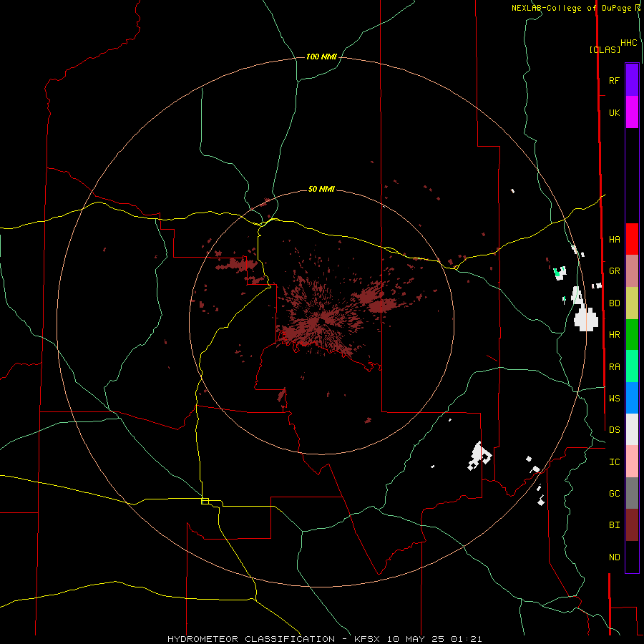This screenshot has height=644, width=644.
Task: Click the "IC" legend label
Action: coord(614,462)
